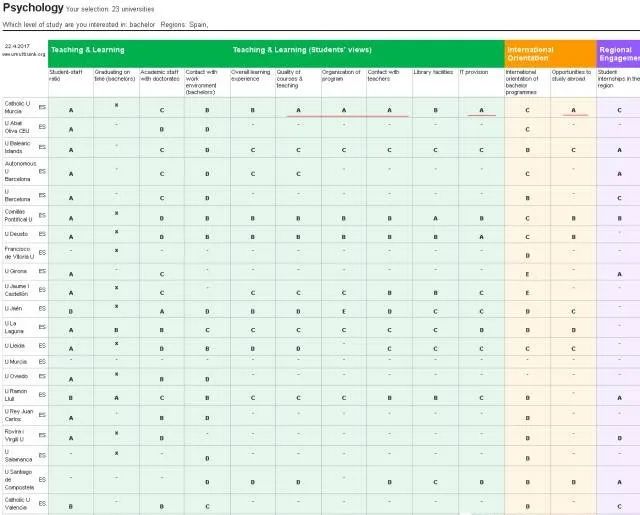Select the U La Laguna row name

click(14, 327)
